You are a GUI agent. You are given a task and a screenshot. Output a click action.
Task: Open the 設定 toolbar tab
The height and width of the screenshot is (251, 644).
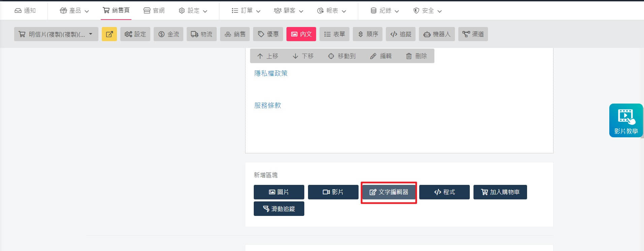[x=135, y=34]
